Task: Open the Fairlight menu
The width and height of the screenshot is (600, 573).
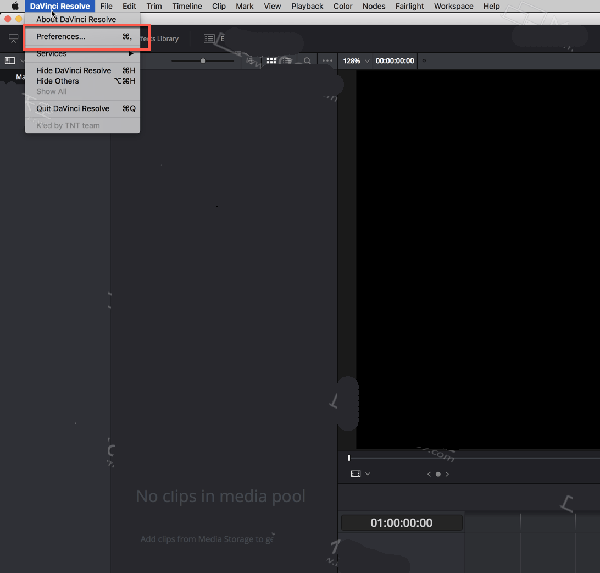Action: point(409,6)
